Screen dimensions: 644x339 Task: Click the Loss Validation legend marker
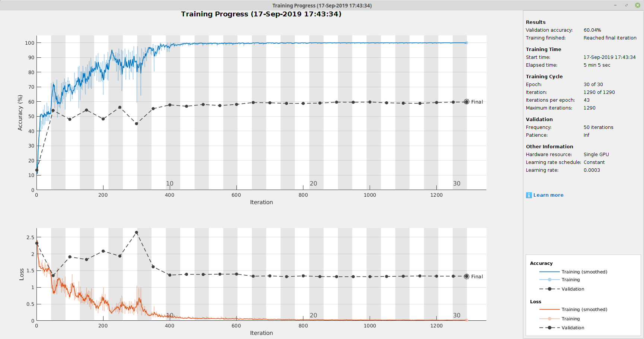point(549,328)
